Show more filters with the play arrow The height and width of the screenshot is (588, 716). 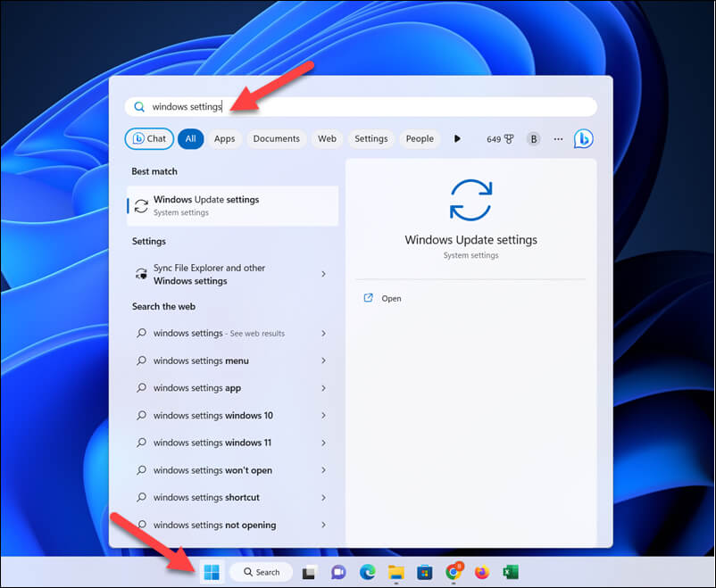point(457,139)
